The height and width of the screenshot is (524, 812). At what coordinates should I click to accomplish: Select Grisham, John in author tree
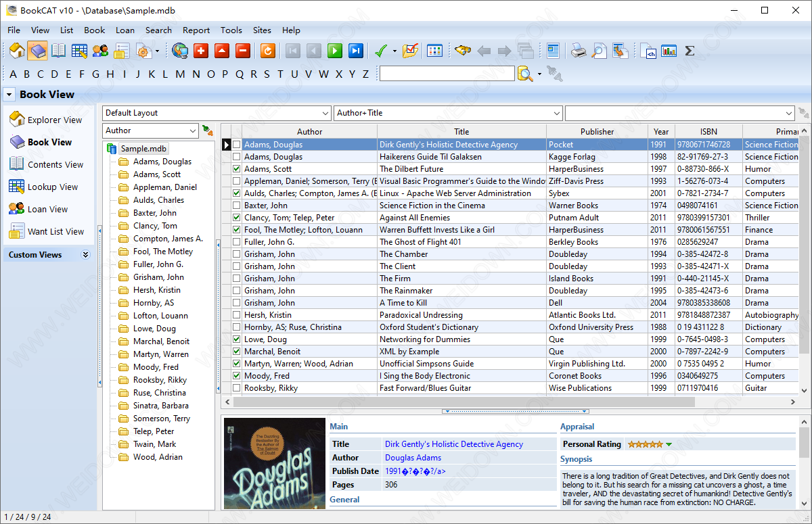[x=158, y=277]
